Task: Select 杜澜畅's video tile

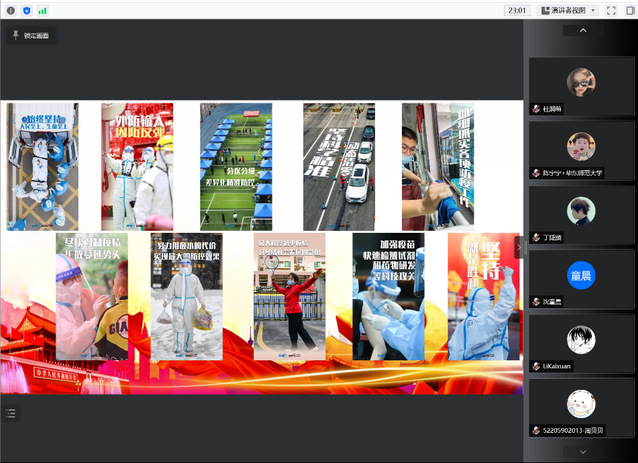Action: pos(581,84)
